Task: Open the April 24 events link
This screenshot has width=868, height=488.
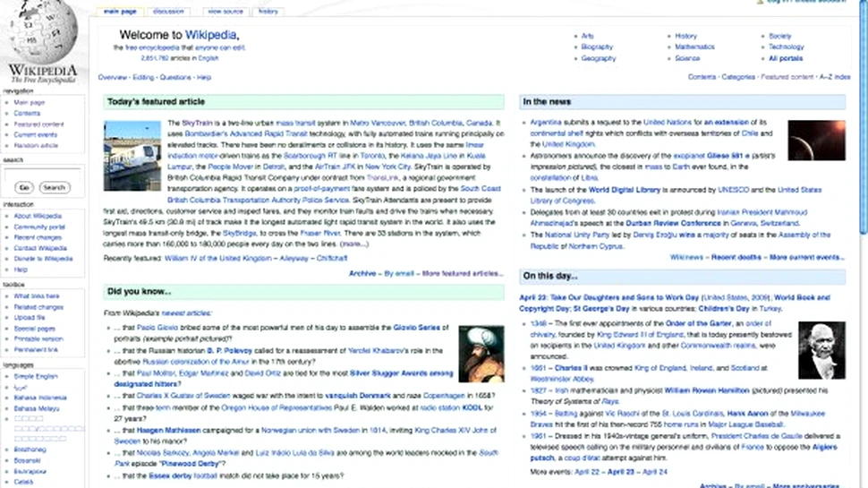Action: point(655,472)
